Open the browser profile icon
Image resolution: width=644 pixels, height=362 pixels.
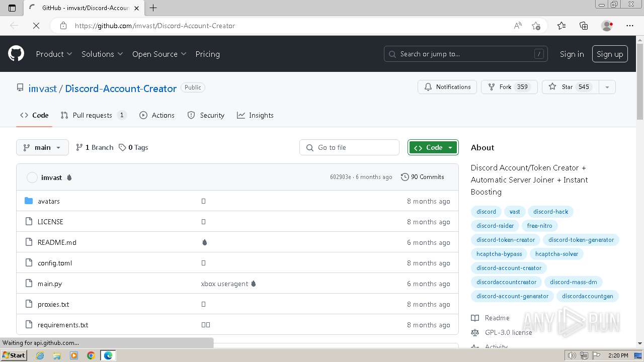(x=607, y=26)
